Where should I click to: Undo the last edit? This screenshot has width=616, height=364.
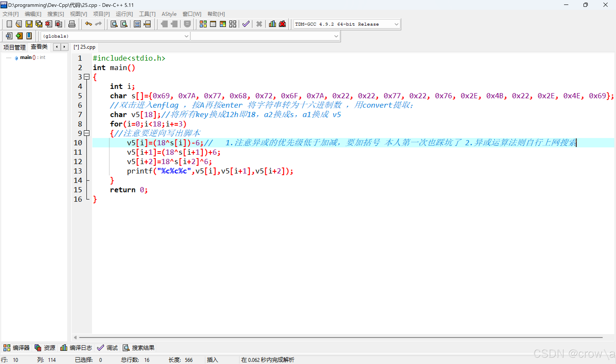coord(88,24)
